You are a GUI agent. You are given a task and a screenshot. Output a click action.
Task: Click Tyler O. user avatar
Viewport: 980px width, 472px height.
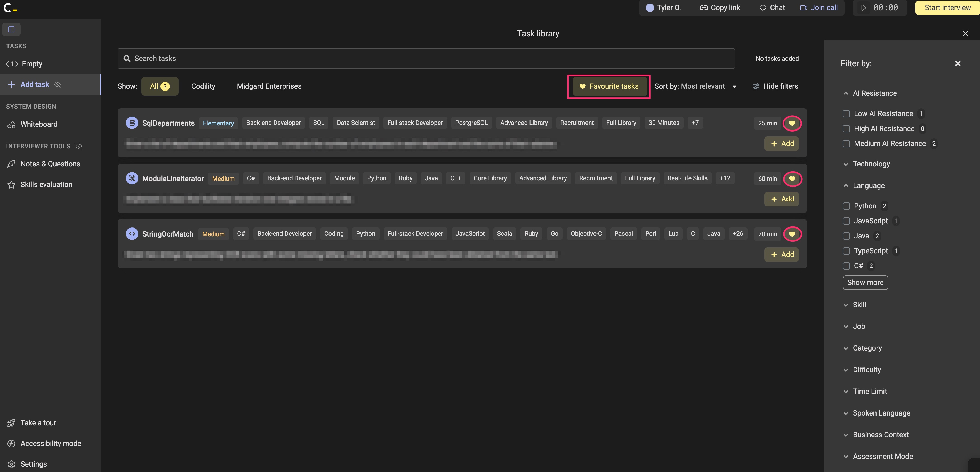[x=650, y=7]
